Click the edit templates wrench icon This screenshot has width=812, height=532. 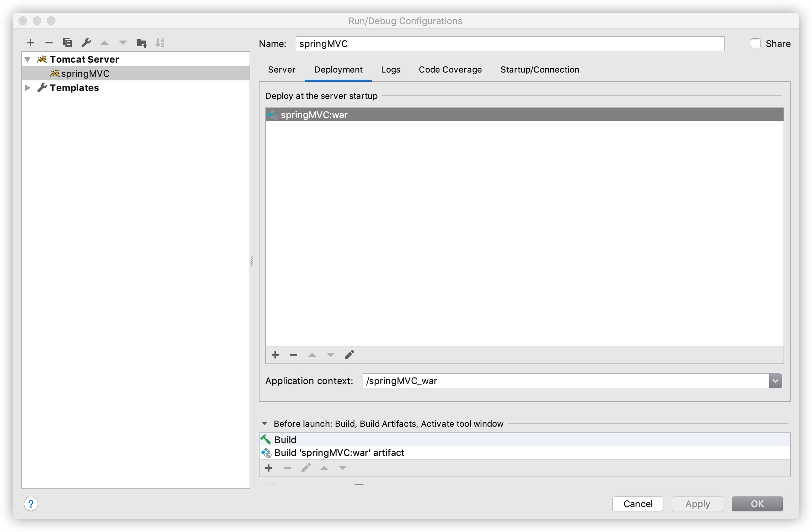(86, 43)
